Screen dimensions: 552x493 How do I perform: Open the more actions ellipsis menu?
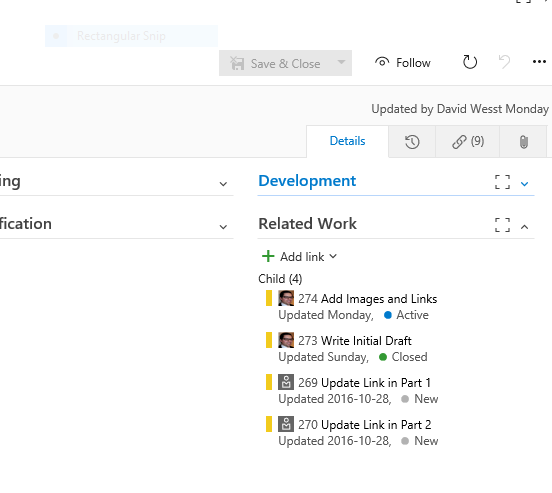(x=539, y=62)
